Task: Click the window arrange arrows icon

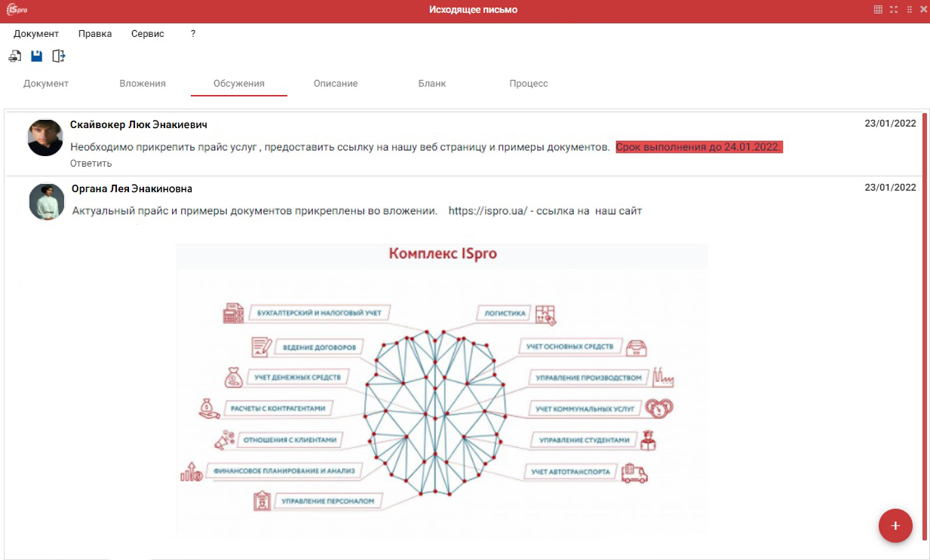Action: [x=910, y=10]
